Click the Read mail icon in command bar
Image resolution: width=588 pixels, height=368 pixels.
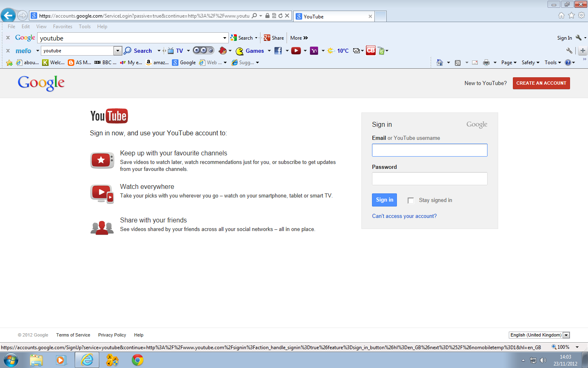(475, 63)
